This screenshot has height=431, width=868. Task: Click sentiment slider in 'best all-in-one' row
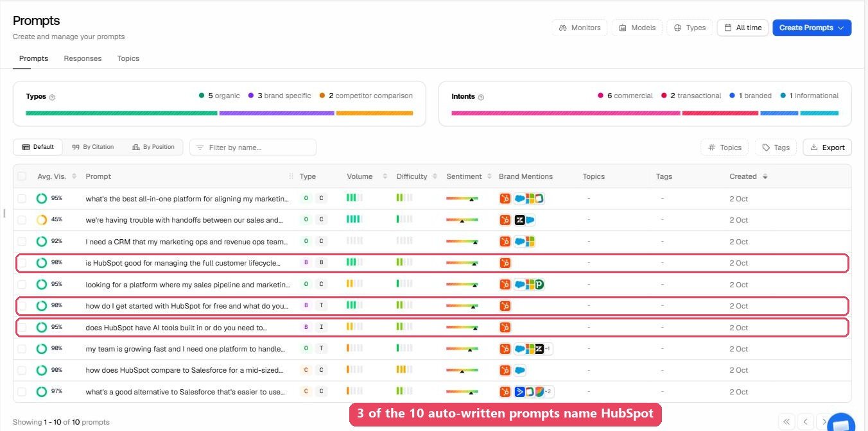pos(462,199)
